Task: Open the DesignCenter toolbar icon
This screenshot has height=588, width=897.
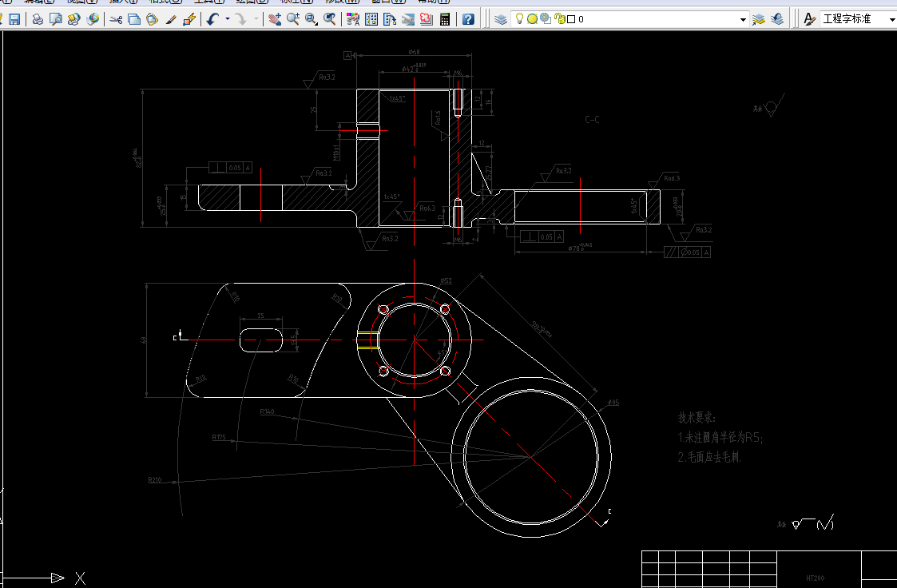Action: [x=371, y=19]
